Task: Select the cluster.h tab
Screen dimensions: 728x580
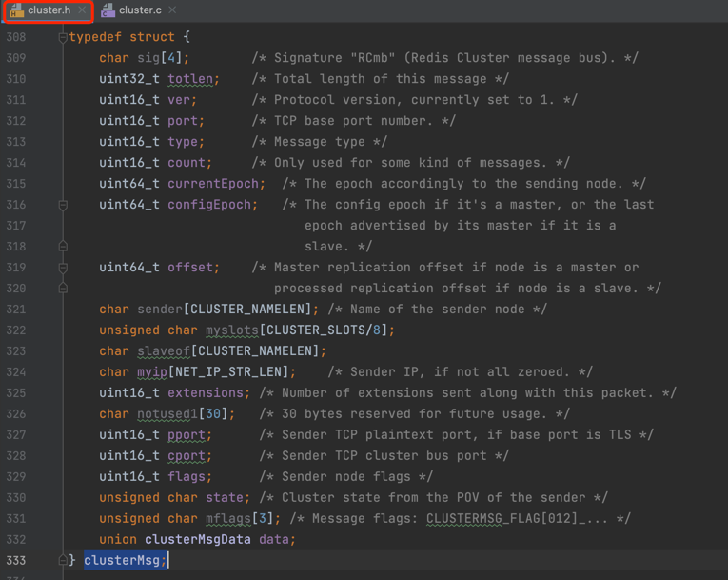Action: 49,10
